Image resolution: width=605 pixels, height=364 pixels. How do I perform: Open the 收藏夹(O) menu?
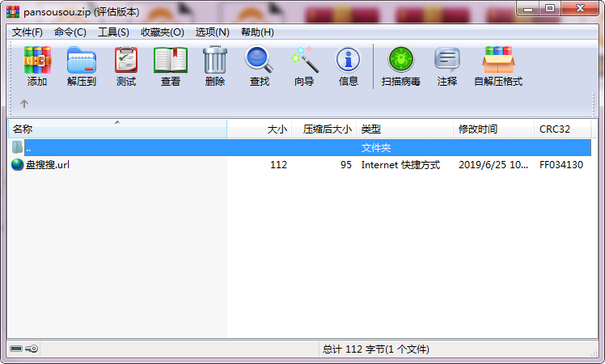163,32
